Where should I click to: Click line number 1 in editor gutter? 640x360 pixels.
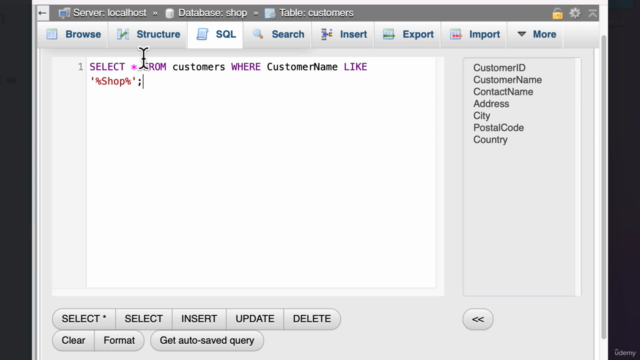pos(80,67)
